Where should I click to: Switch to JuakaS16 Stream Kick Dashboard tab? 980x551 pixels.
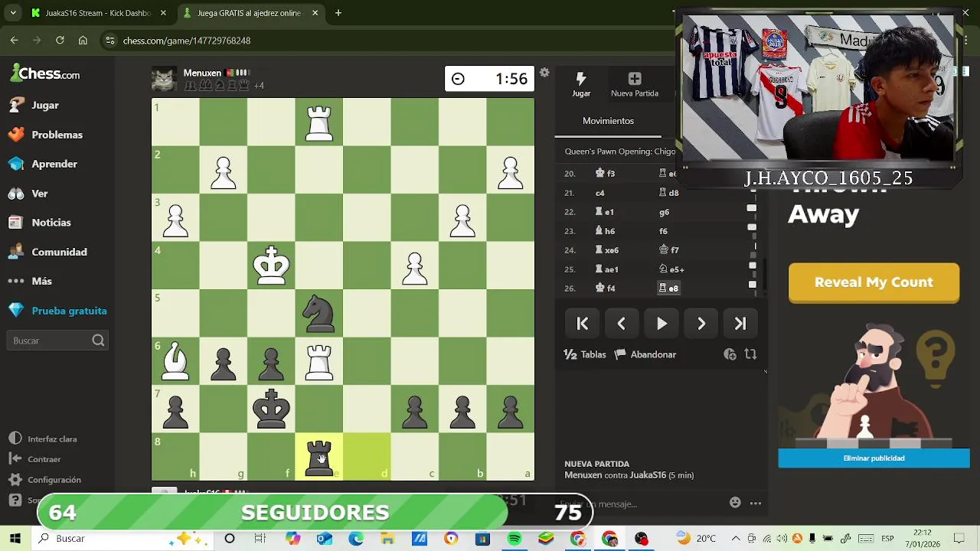coord(97,13)
